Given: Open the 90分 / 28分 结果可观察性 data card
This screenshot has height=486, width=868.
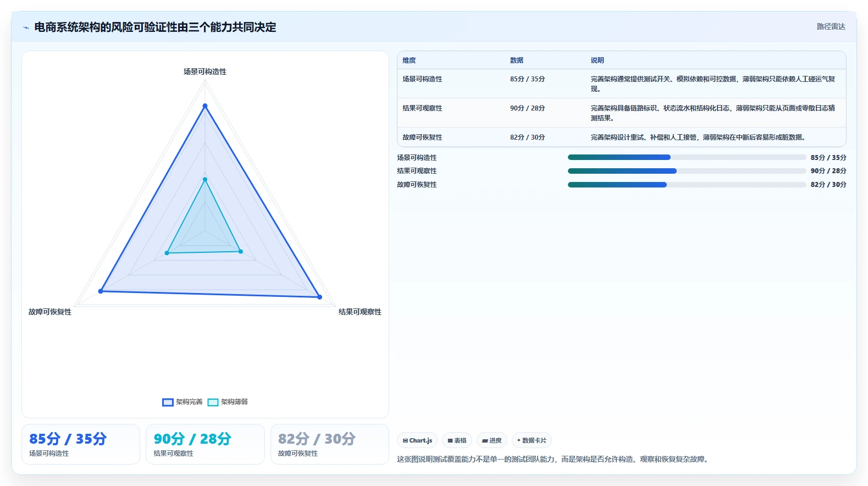Looking at the screenshot, I should (x=205, y=444).
